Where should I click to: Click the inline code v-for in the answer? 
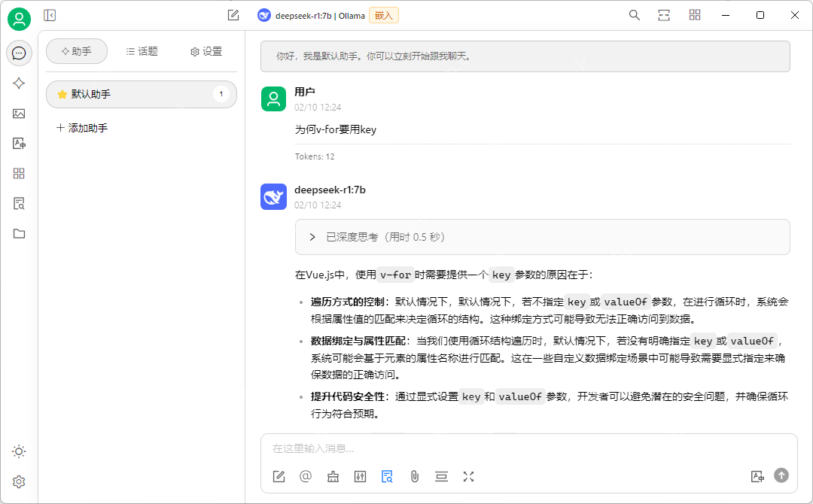396,275
